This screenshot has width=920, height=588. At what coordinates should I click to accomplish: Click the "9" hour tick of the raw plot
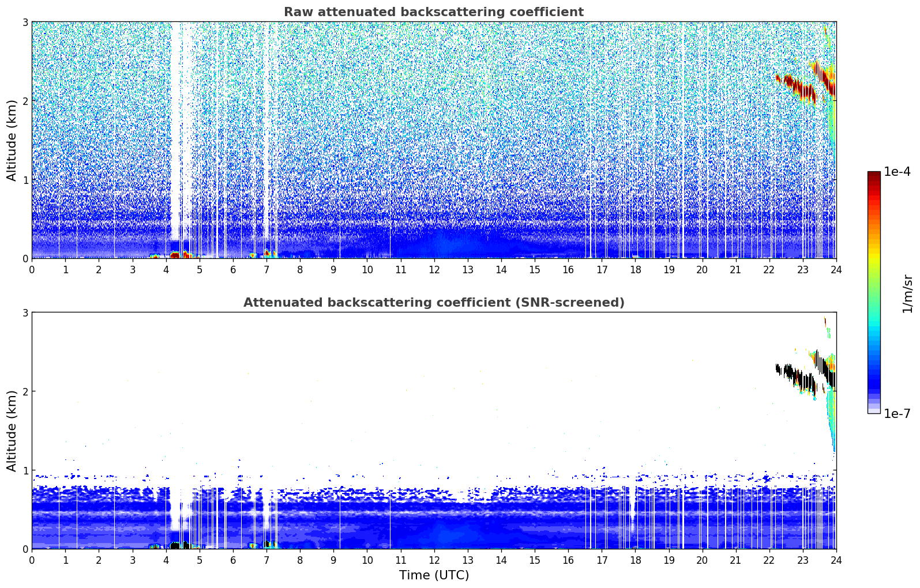[333, 269]
